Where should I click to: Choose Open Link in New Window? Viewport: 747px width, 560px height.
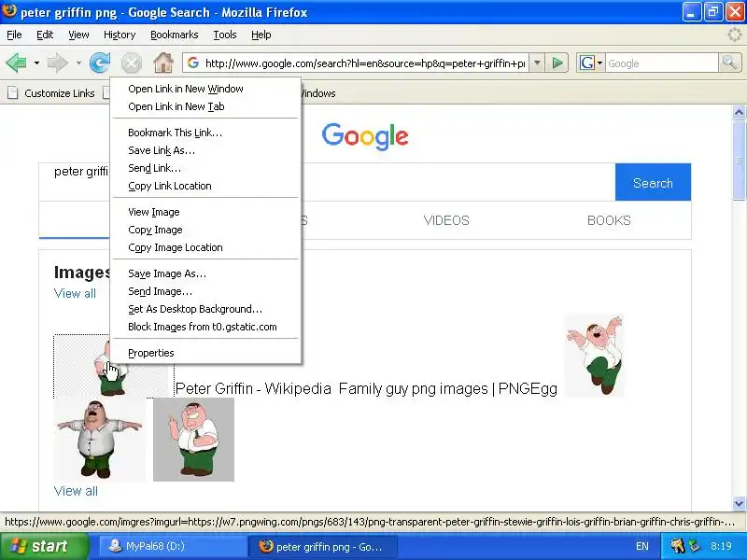pyautogui.click(x=205, y=89)
